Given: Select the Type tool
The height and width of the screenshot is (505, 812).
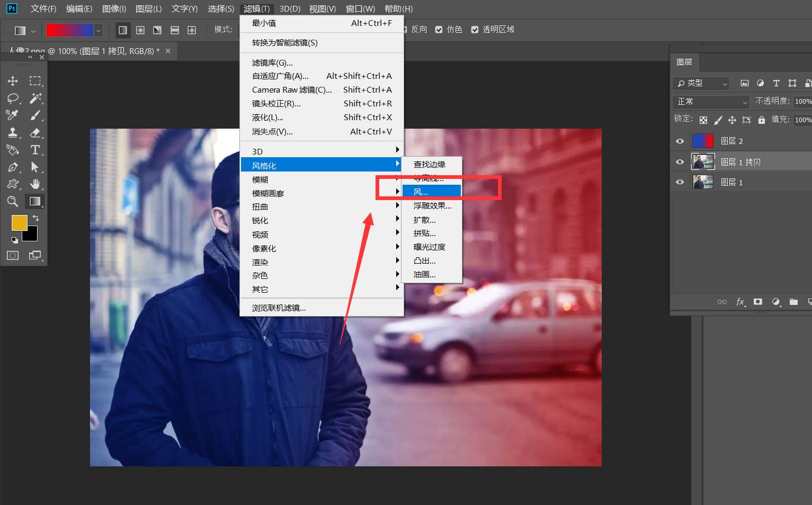Looking at the screenshot, I should tap(35, 150).
